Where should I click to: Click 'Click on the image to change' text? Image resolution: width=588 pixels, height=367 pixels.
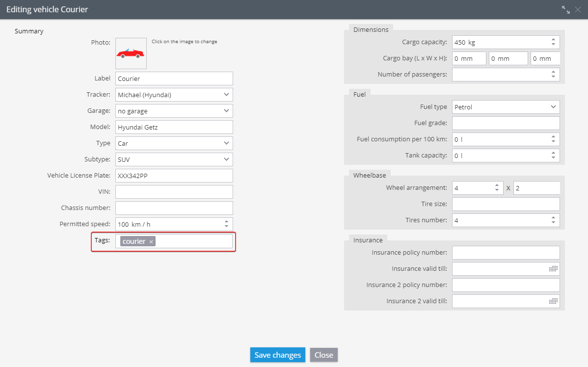(x=185, y=42)
